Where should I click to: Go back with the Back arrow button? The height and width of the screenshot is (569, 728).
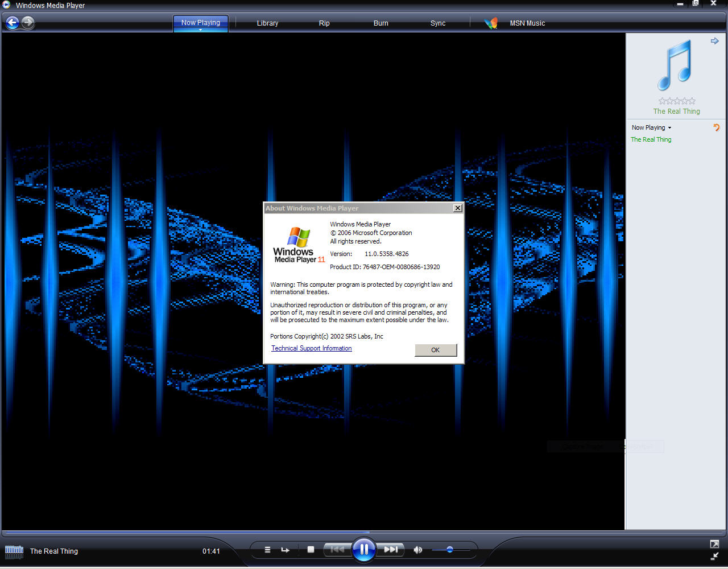(13, 23)
